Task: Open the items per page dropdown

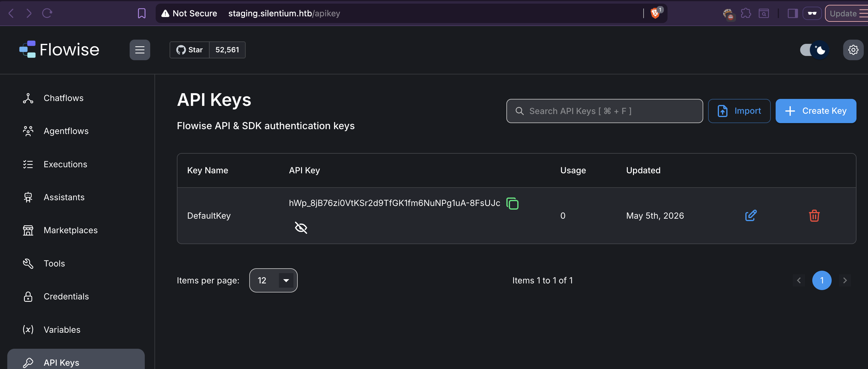Action: pyautogui.click(x=273, y=281)
